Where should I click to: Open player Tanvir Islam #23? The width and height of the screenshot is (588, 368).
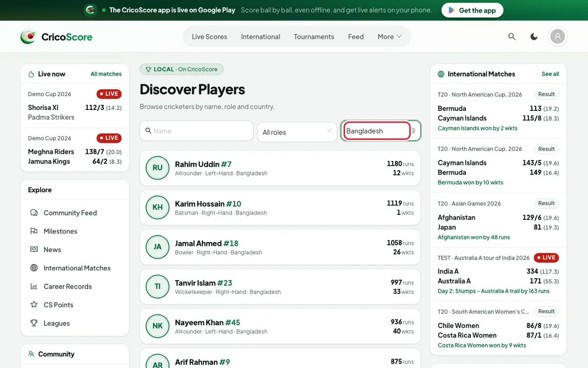[x=280, y=287]
